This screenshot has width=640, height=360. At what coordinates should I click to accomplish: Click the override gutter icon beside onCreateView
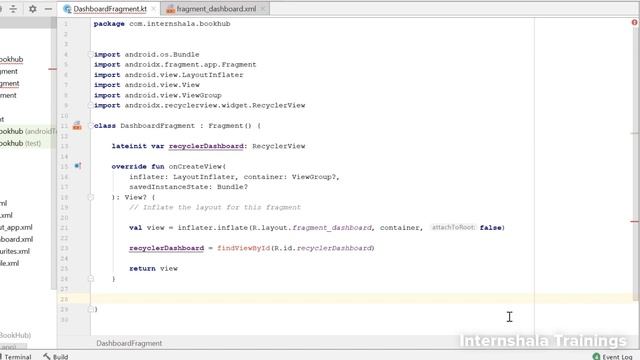(78, 166)
